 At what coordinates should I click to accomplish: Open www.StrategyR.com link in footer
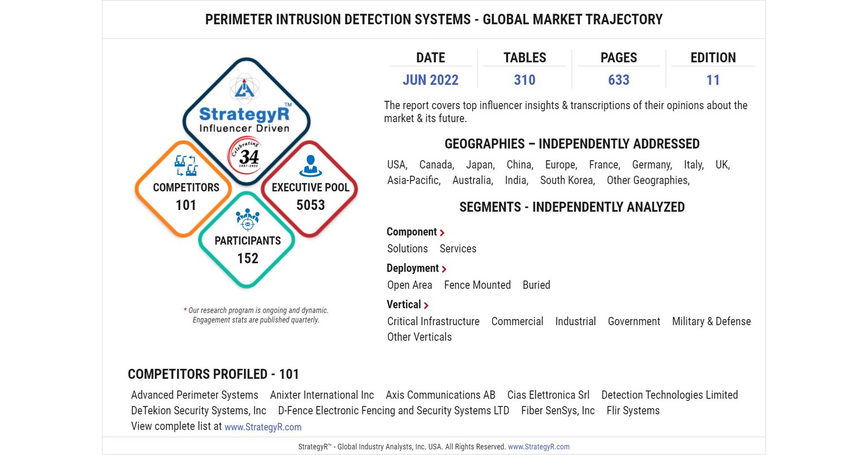click(539, 447)
